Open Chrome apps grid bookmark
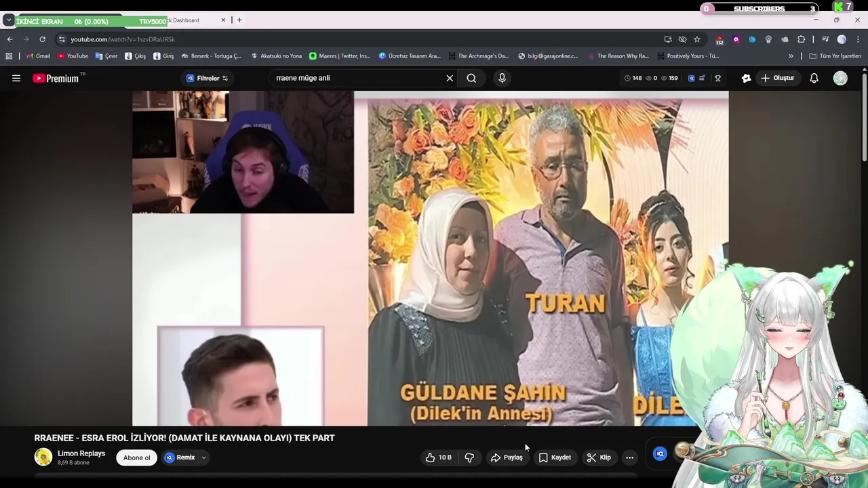The image size is (868, 488). pos(9,56)
